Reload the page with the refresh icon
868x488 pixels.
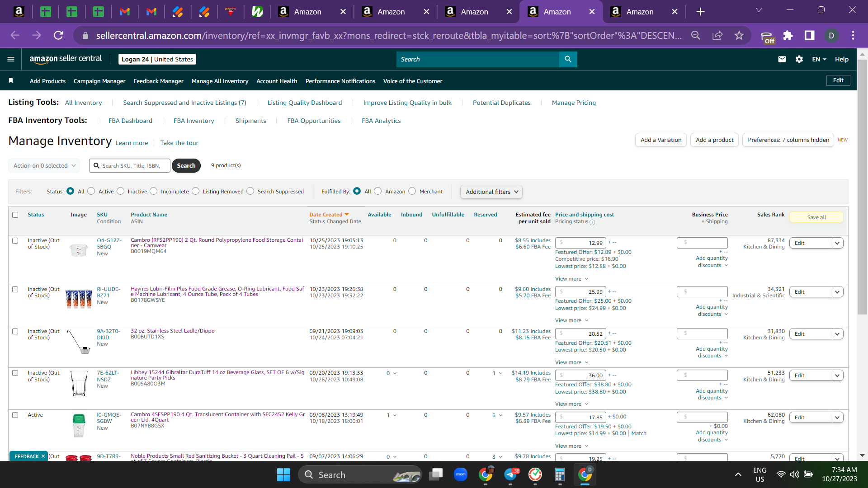[x=58, y=35]
